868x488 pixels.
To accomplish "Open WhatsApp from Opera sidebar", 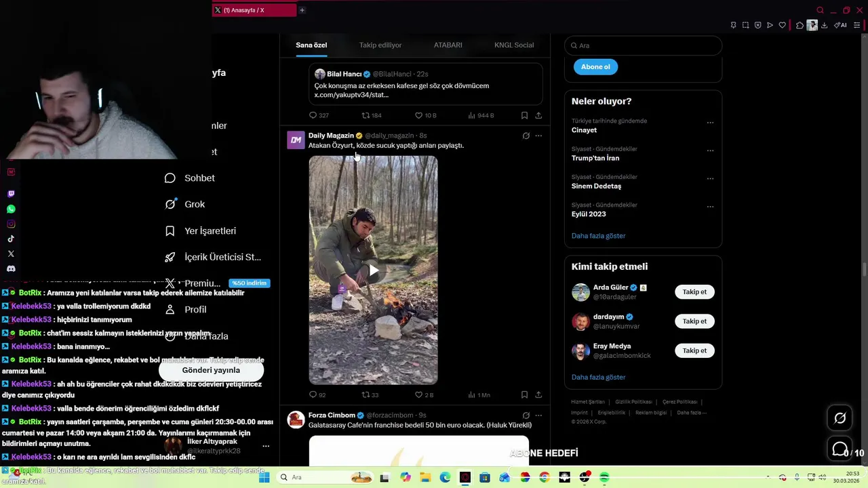I will click(x=11, y=209).
